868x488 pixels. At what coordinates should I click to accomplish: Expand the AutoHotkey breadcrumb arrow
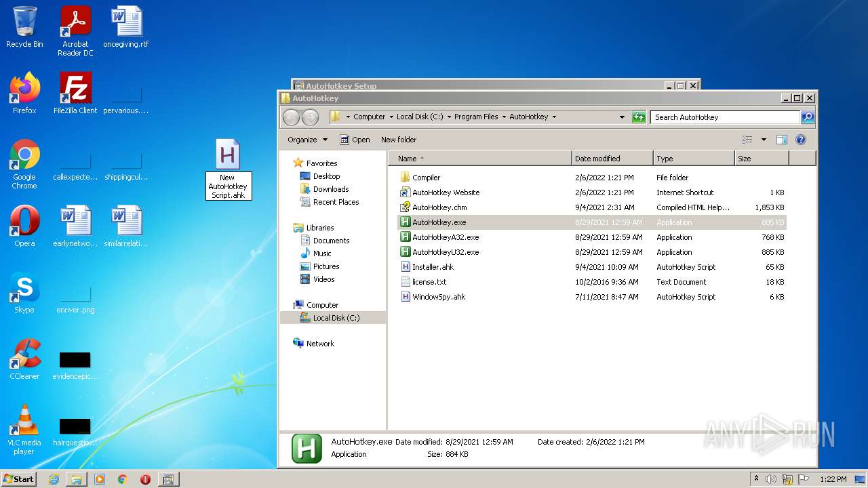click(x=554, y=117)
